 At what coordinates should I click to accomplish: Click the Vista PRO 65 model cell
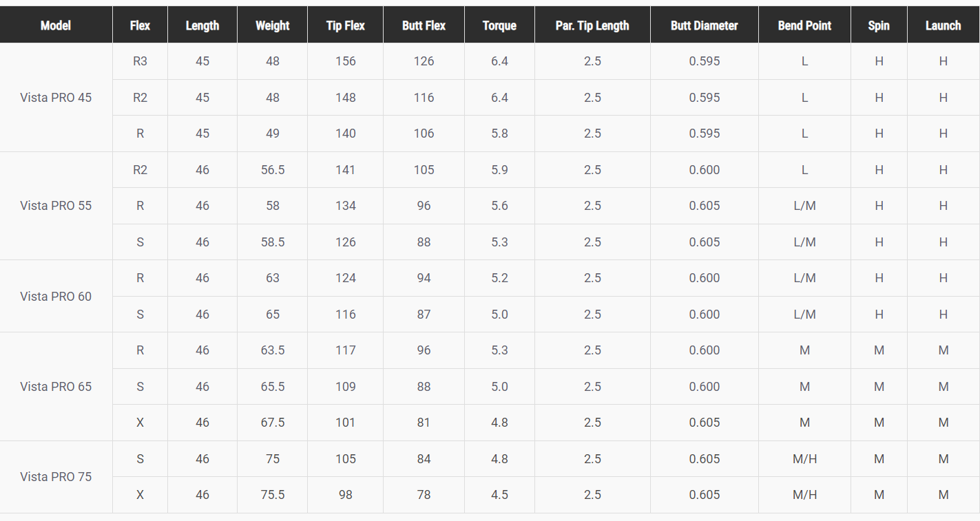[56, 386]
